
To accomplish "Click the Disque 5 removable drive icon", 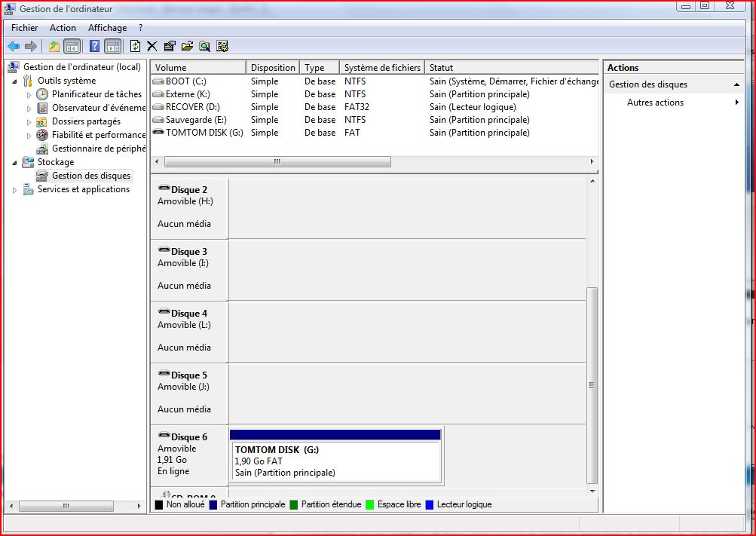I will [x=164, y=373].
